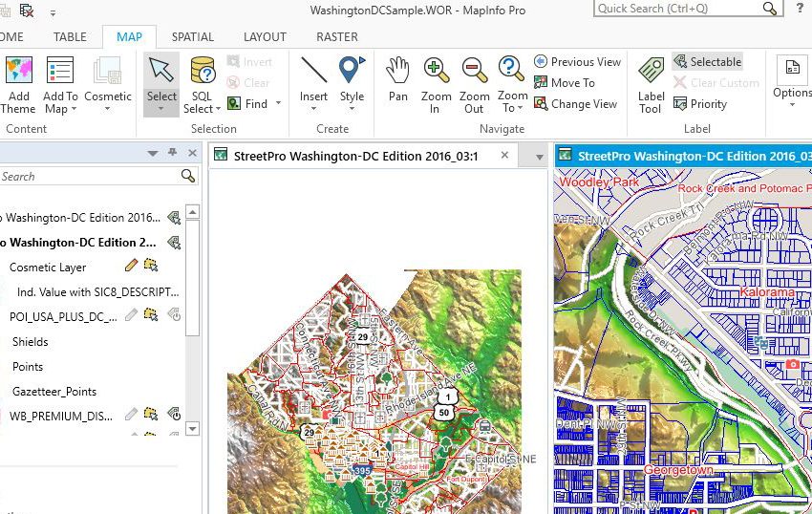
Task: Switch to the SPATIAL ribbon tab
Action: [x=193, y=37]
